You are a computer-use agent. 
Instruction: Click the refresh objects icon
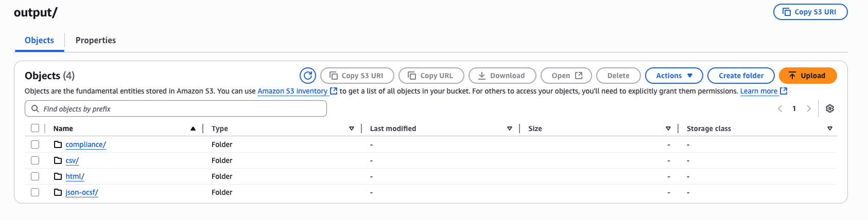(x=308, y=76)
